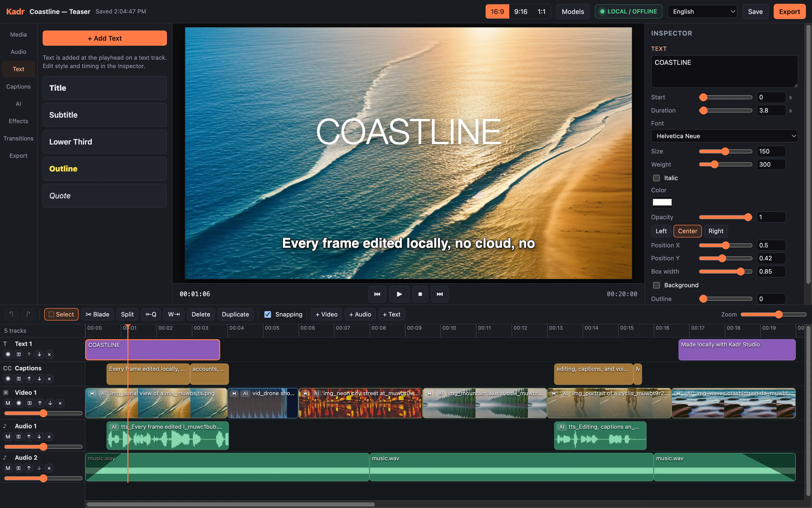This screenshot has height=508, width=812.
Task: Toggle the Snapping checkbox
Action: click(267, 314)
